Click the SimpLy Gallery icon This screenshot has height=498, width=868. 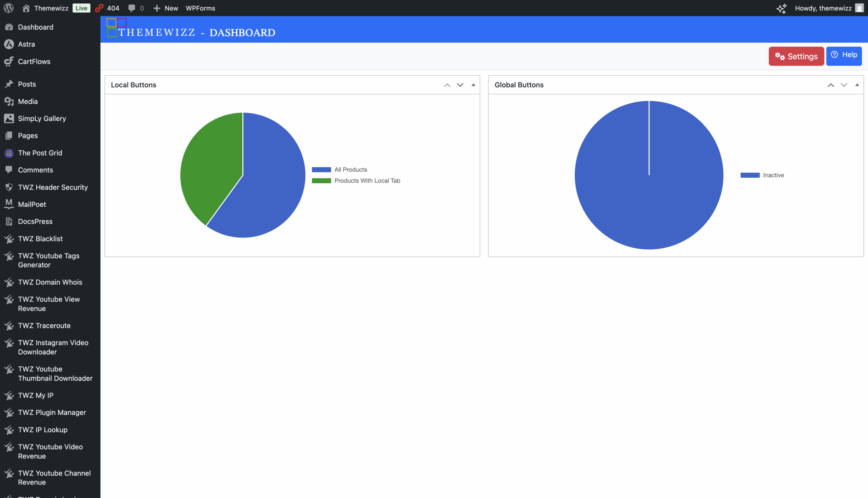(x=9, y=118)
